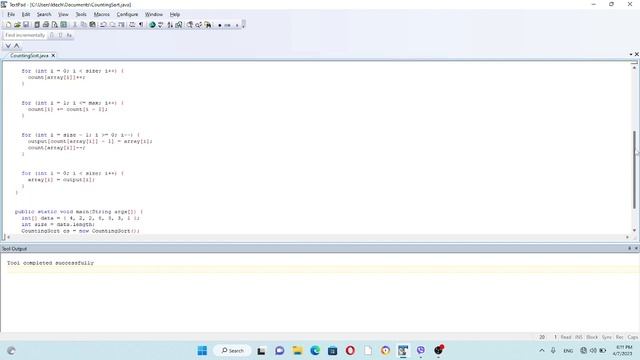
Task: Paste from clipboard toolbar icon
Action: (92, 25)
